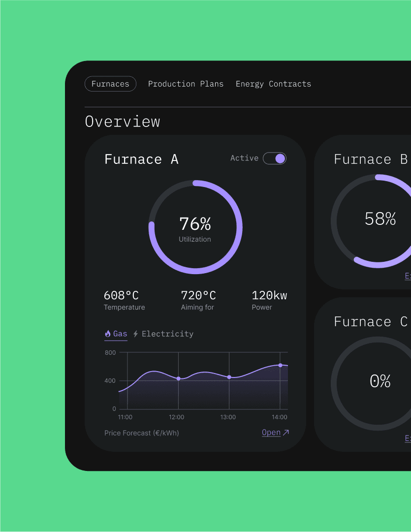Open the price forecast link
This screenshot has width=411, height=532.
click(275, 432)
